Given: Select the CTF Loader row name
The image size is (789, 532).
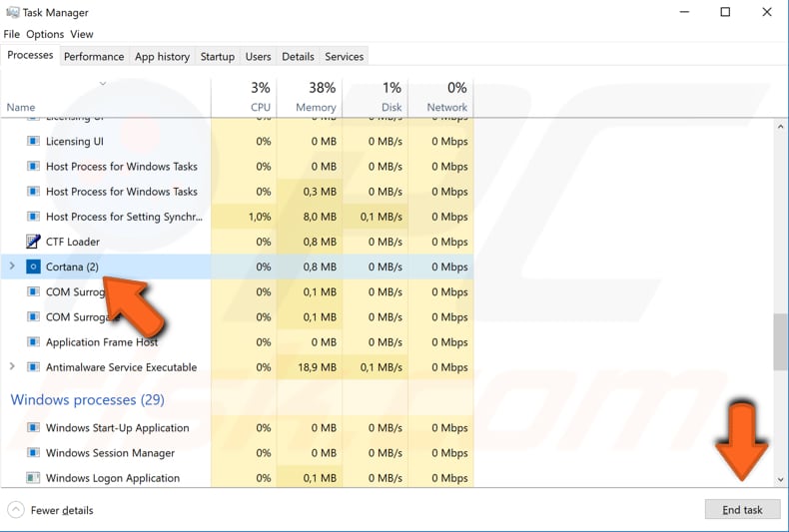Looking at the screenshot, I should pyautogui.click(x=73, y=242).
